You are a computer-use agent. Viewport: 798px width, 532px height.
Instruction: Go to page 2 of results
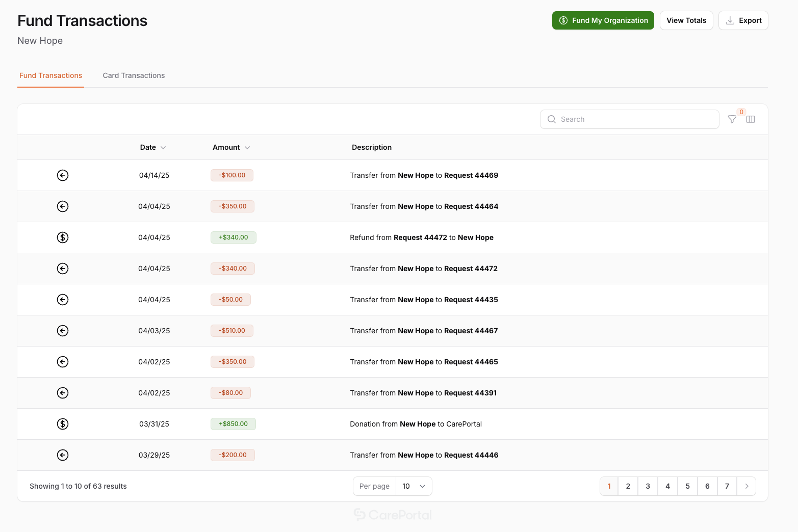[628, 486]
